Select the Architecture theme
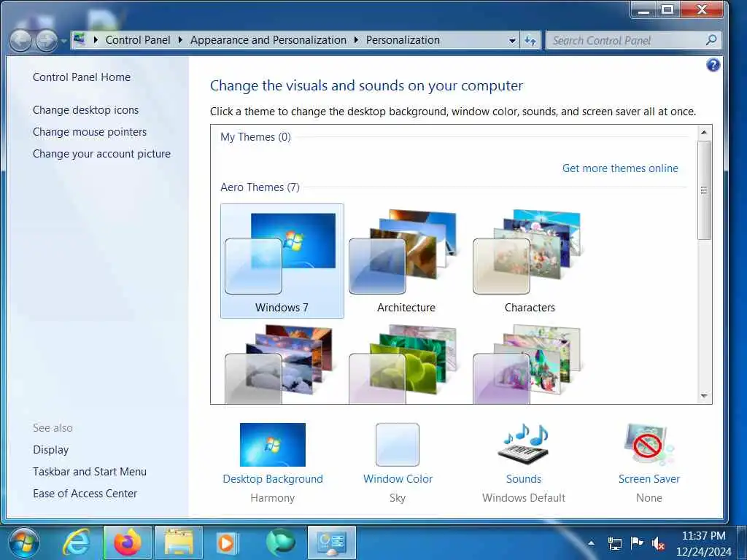This screenshot has height=560, width=747. (x=406, y=260)
